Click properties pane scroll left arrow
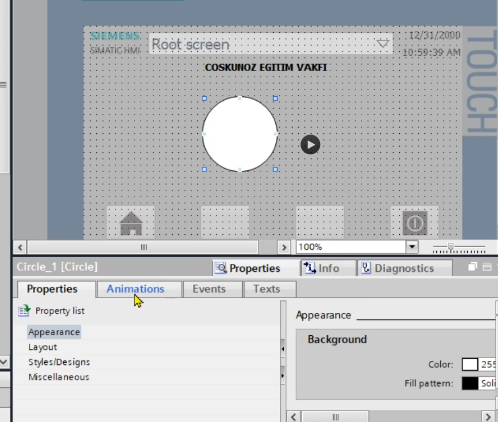The image size is (498, 422). point(293,417)
